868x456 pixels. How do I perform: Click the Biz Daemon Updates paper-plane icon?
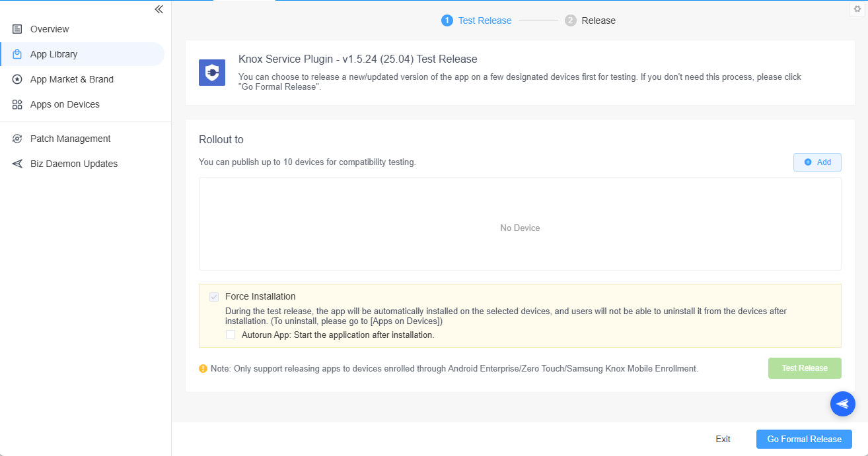coord(17,164)
